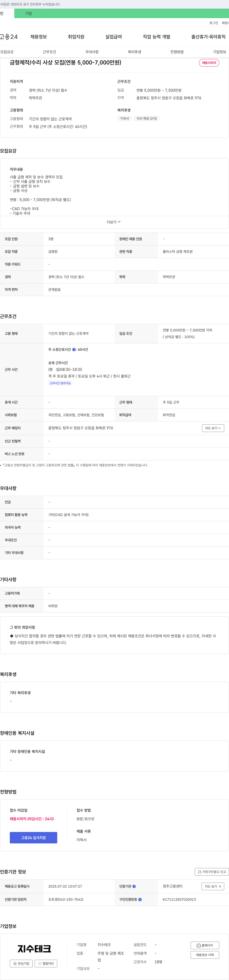Click the 근무시간 협의가능 tag
229x980 pixels.
tap(60, 383)
